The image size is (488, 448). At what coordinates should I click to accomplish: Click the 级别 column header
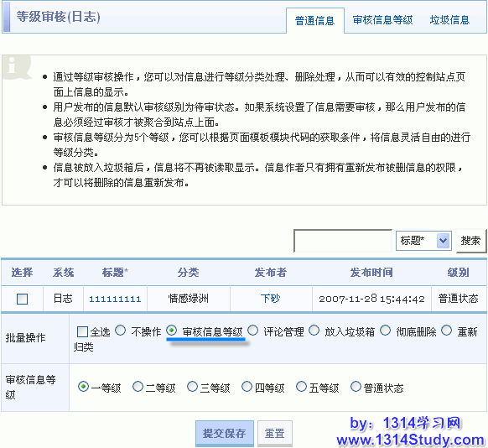coord(458,273)
